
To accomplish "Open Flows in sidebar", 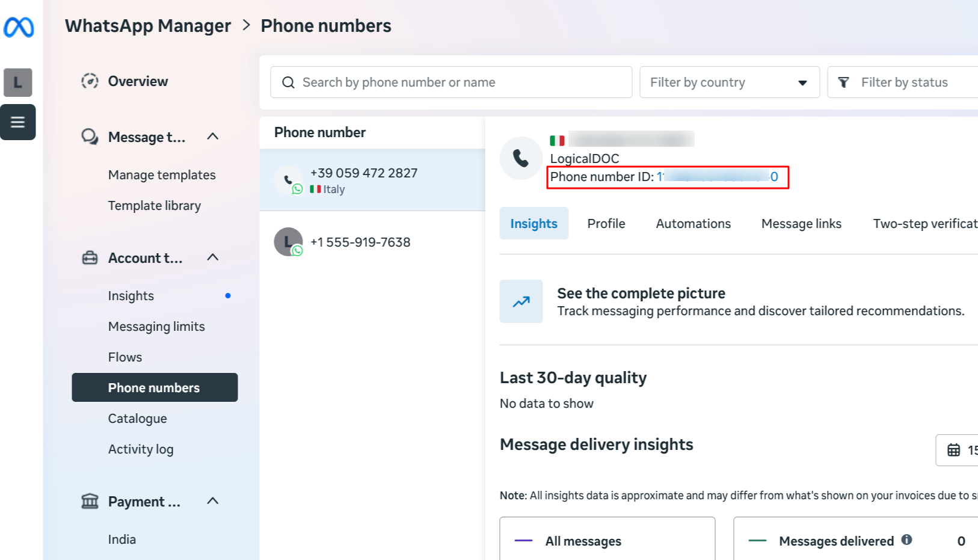I will tap(125, 357).
